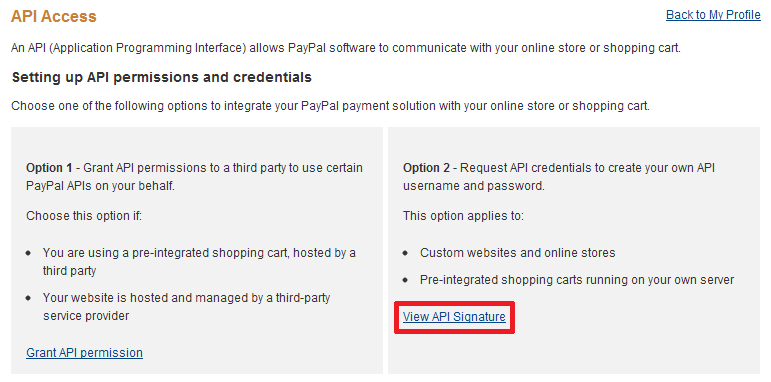Click the This option applies to text
The image size is (771, 382).
pyautogui.click(x=463, y=216)
